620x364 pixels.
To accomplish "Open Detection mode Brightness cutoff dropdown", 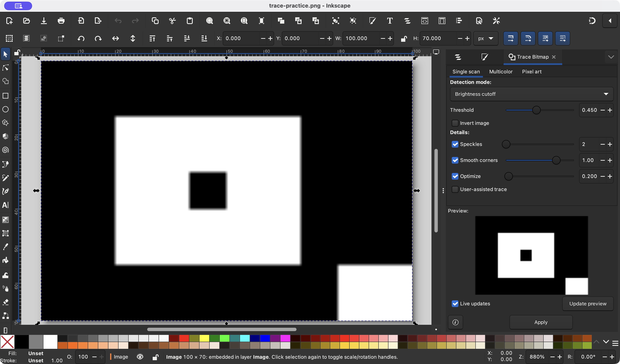I will click(x=531, y=94).
